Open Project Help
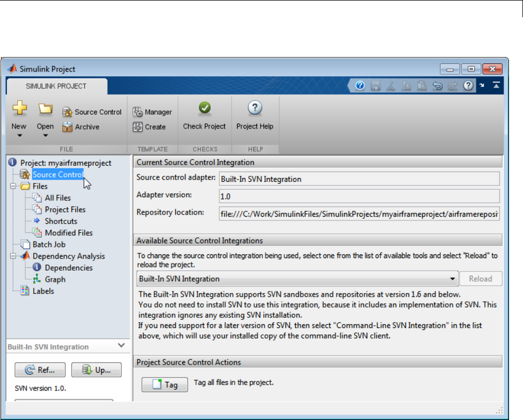 (255, 115)
